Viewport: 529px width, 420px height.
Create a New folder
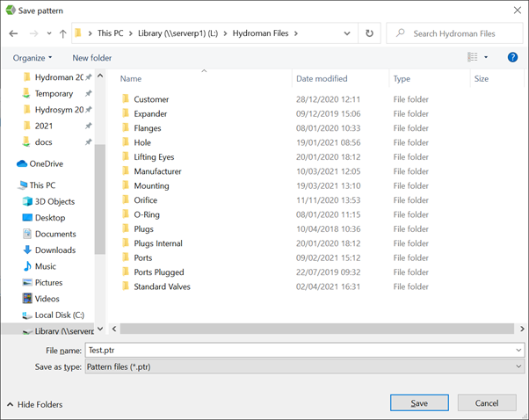(x=91, y=58)
